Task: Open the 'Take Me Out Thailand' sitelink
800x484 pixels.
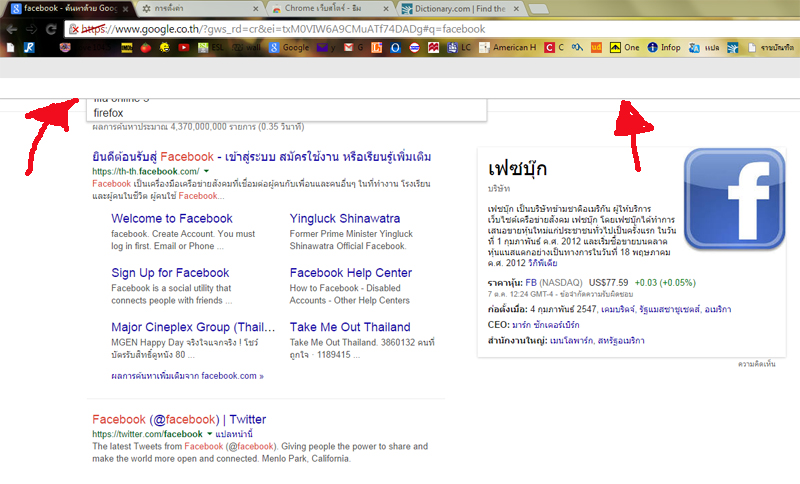Action: point(350,327)
